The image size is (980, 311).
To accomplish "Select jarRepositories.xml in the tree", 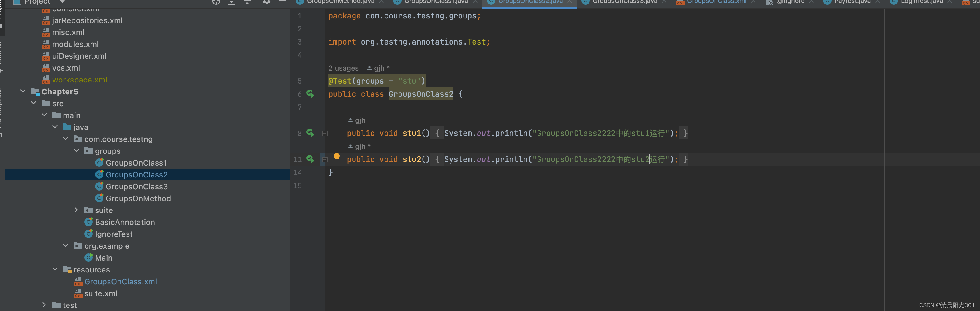I will pyautogui.click(x=87, y=20).
